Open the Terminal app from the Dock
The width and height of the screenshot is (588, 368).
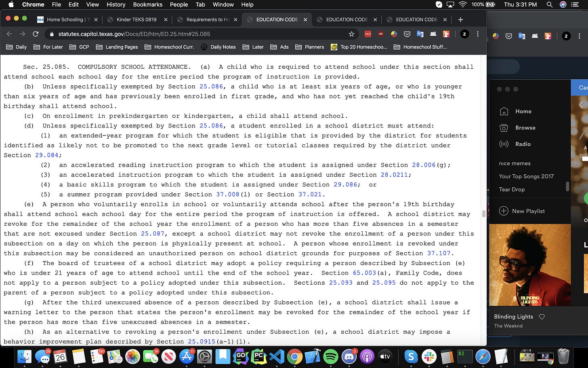pyautogui.click(x=465, y=357)
